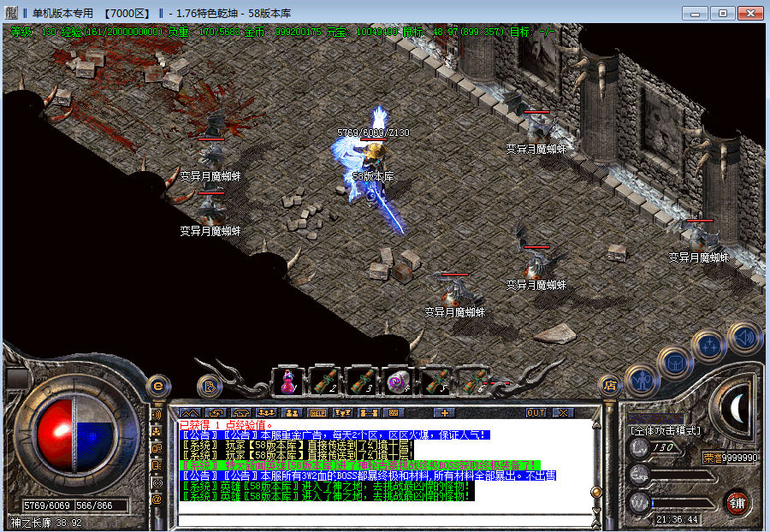
Task: Toggle the broadcast signal channel icon
Action: tap(157, 483)
